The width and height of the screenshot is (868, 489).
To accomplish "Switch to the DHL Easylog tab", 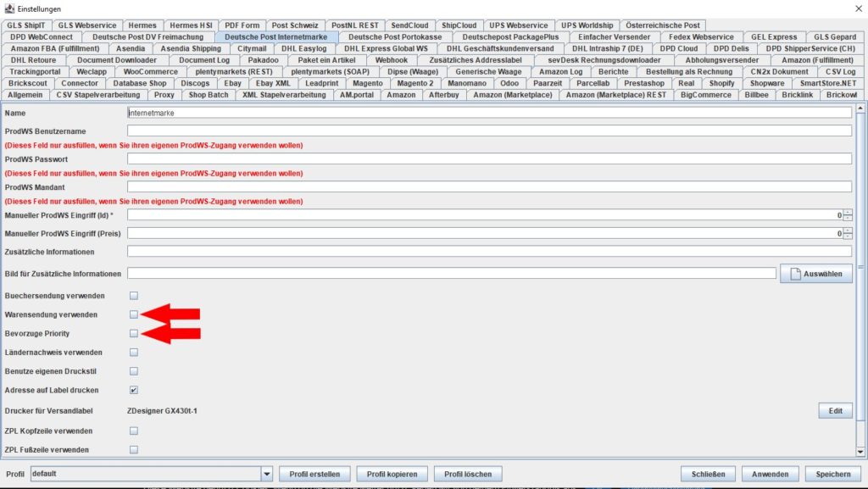I will click(304, 48).
